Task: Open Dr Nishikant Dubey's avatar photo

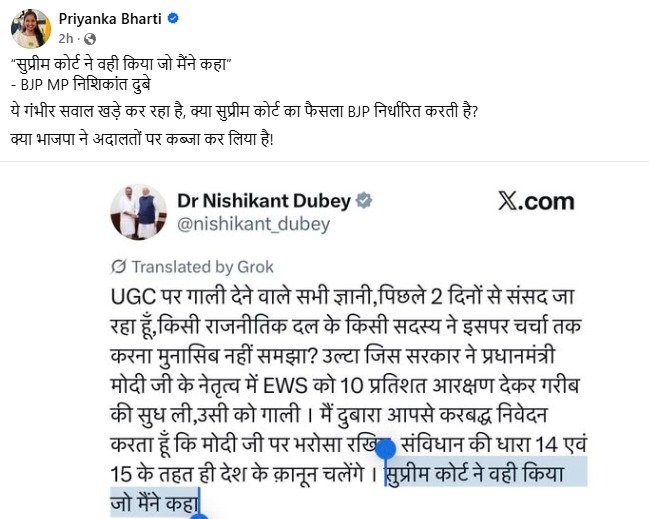Action: pyautogui.click(x=138, y=212)
